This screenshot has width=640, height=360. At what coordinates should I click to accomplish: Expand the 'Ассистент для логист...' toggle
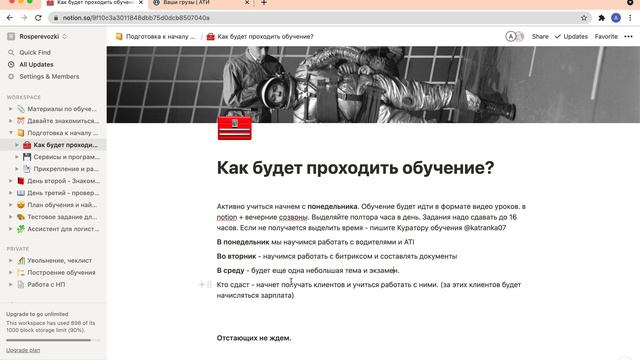pos(11,229)
